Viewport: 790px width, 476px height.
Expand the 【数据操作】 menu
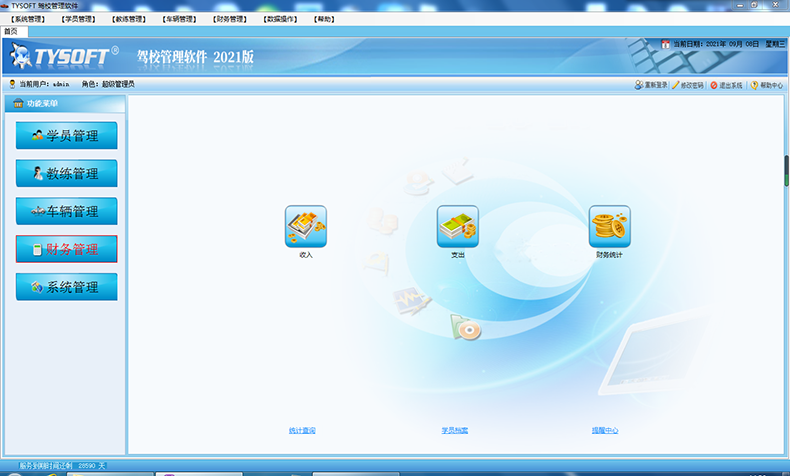(280, 19)
